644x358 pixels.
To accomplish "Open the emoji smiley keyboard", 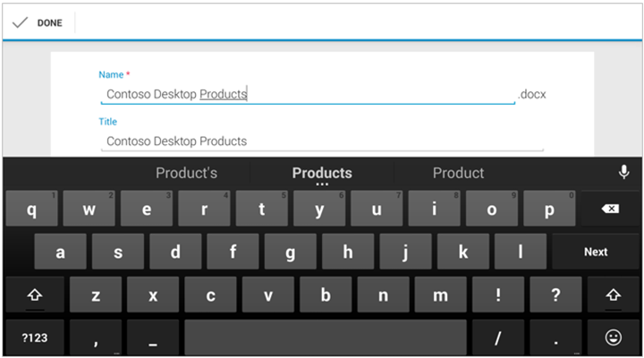I will [613, 337].
